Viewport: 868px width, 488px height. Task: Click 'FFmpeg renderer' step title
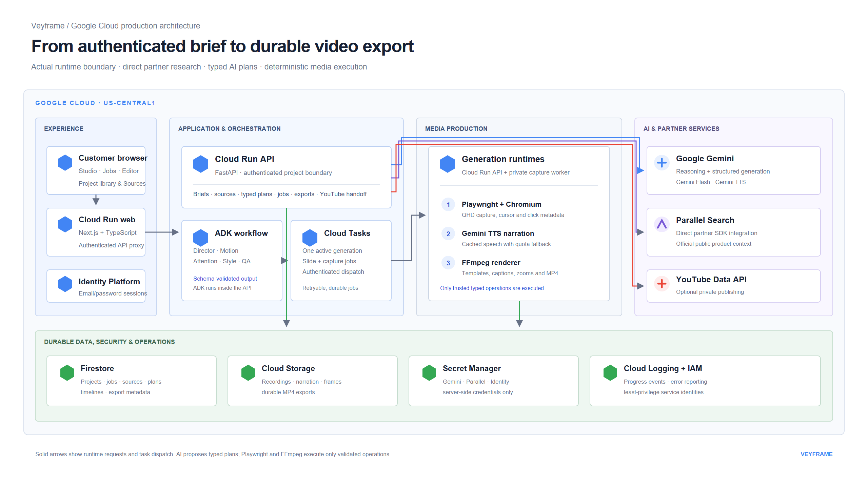[x=491, y=263]
